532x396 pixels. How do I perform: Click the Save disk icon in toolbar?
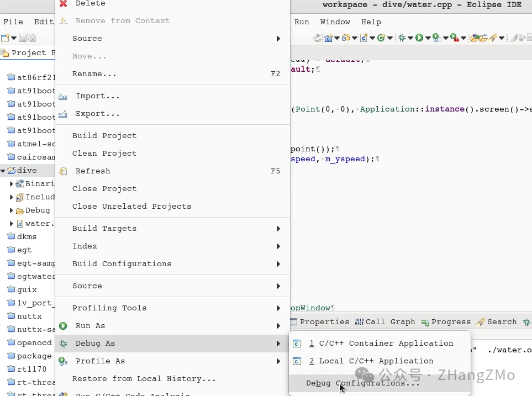click(23, 38)
